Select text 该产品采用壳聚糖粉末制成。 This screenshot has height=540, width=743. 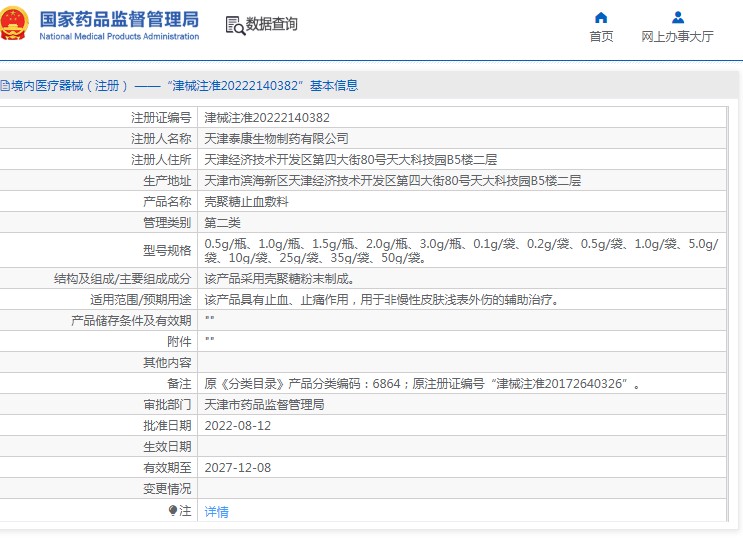point(280,279)
